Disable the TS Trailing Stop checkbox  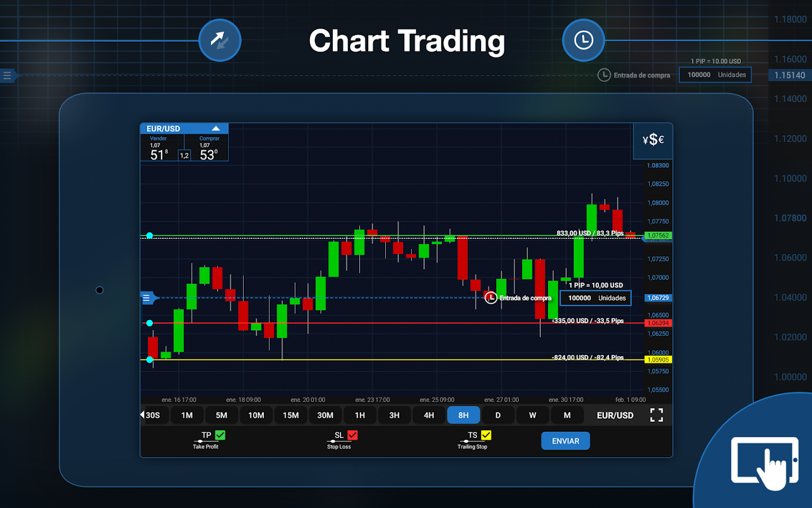pos(486,435)
